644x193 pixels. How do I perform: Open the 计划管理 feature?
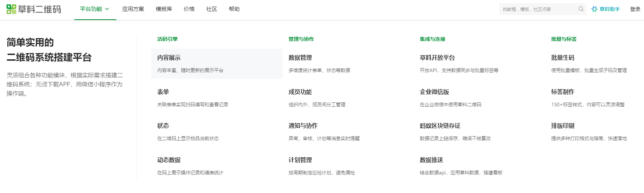pos(300,160)
